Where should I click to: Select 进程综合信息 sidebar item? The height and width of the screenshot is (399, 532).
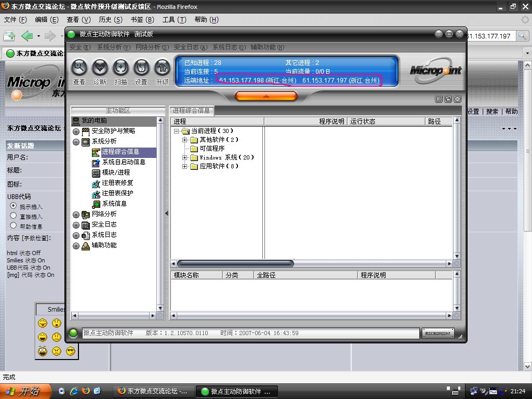(121, 152)
